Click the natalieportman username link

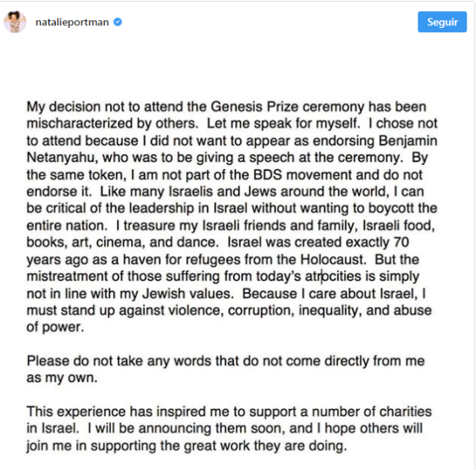point(72,22)
